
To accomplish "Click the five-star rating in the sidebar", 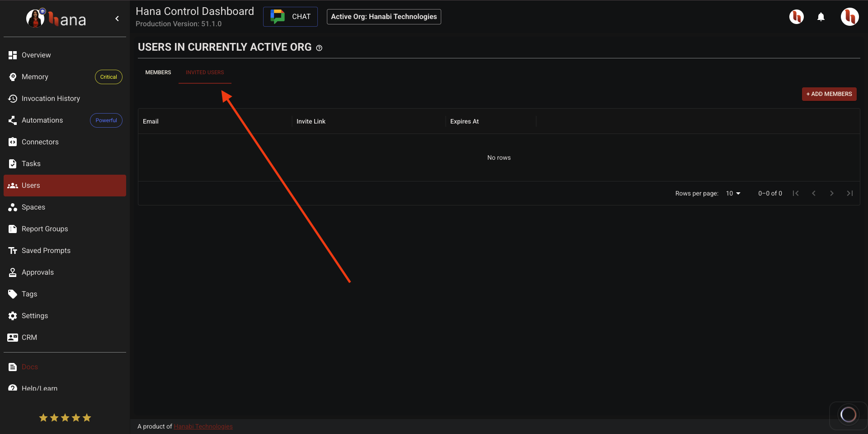I will pyautogui.click(x=65, y=418).
